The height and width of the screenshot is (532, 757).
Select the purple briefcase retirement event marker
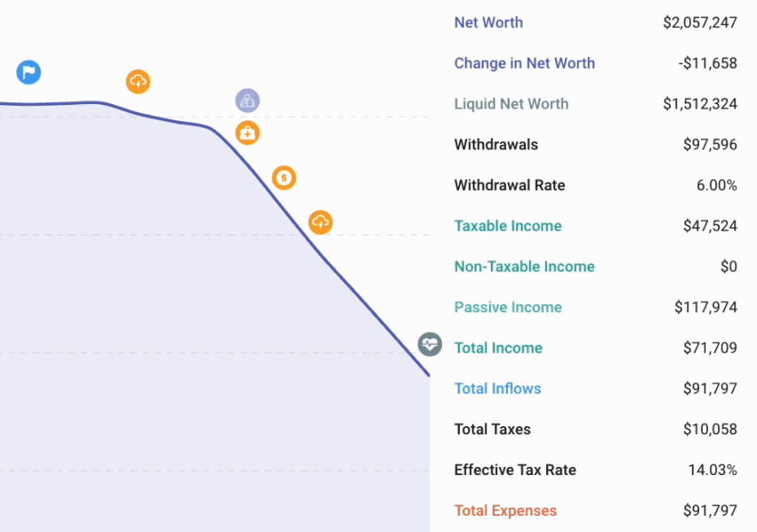[246, 100]
